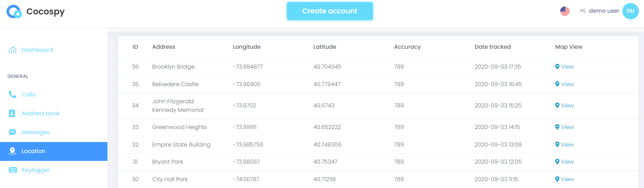Screen dimensions: 644x188
Task: Open the Dashboard menu item
Action: [x=37, y=50]
